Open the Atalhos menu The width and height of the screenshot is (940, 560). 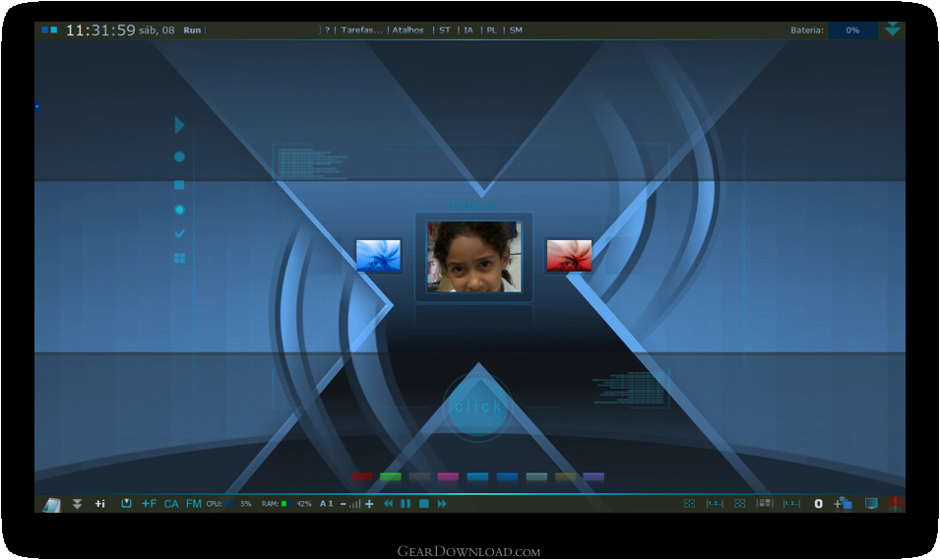[407, 30]
